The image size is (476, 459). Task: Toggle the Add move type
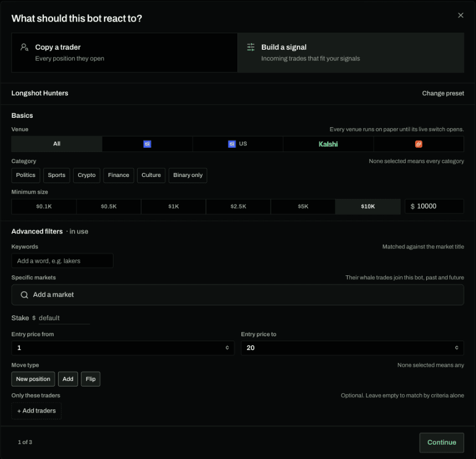pos(68,379)
